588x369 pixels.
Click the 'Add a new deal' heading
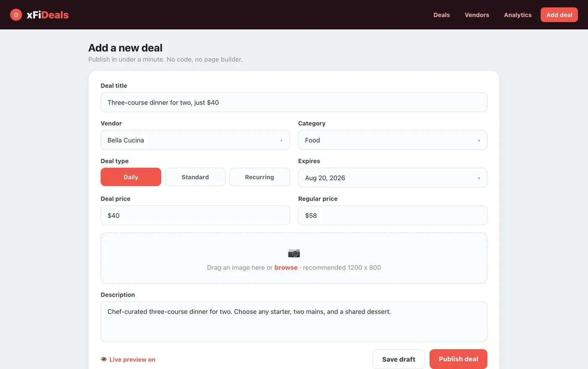pyautogui.click(x=125, y=48)
